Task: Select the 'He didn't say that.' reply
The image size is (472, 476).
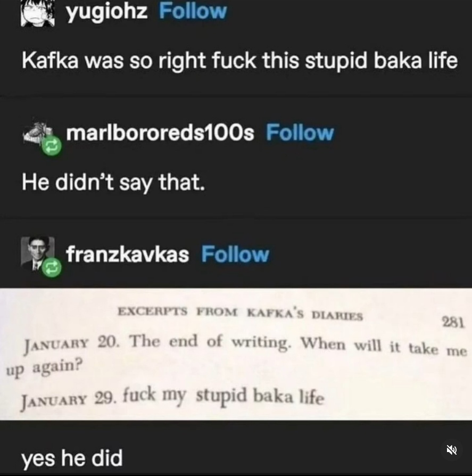Action: pyautogui.click(x=113, y=183)
